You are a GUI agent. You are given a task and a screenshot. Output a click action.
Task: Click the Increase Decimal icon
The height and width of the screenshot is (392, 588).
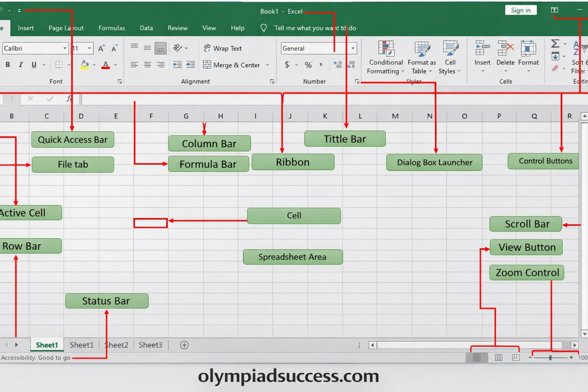point(337,65)
